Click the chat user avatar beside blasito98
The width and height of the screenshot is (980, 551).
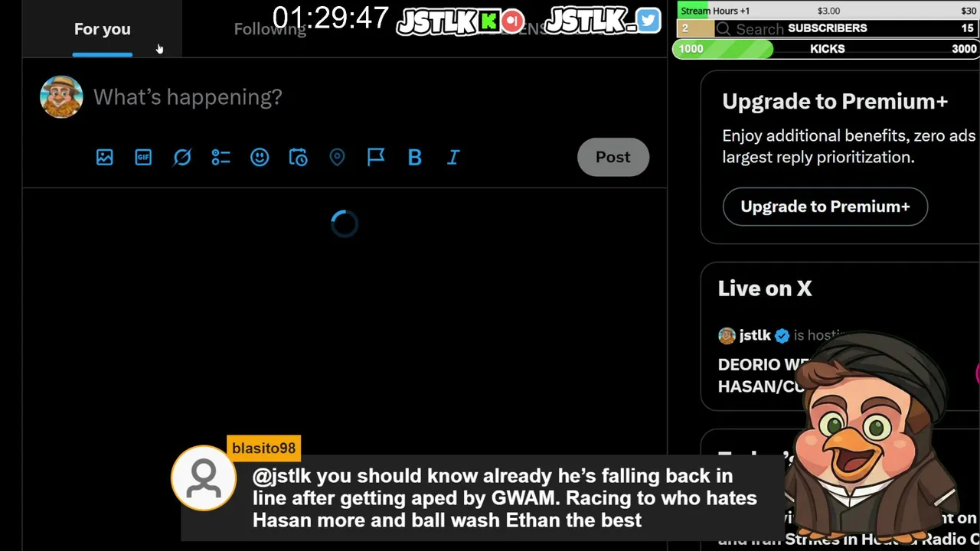click(204, 478)
